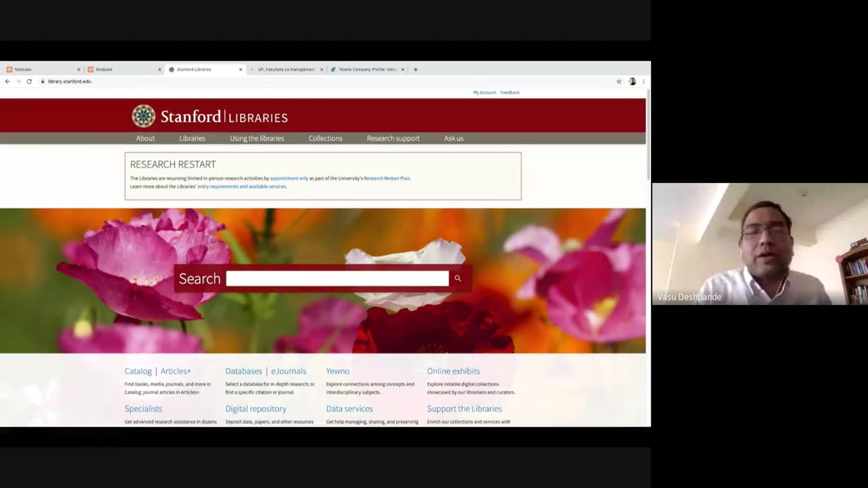Open Support the Libraries link

(464, 408)
